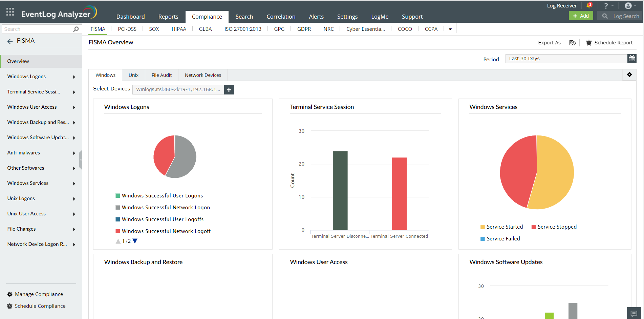The image size is (644, 319).
Task: Expand the Windows Logons sidebar item
Action: (74, 77)
